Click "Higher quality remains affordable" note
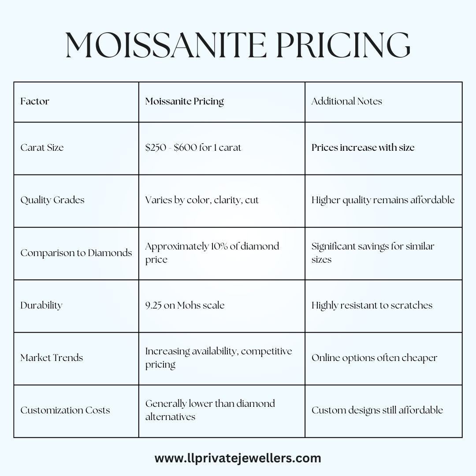 (x=383, y=200)
